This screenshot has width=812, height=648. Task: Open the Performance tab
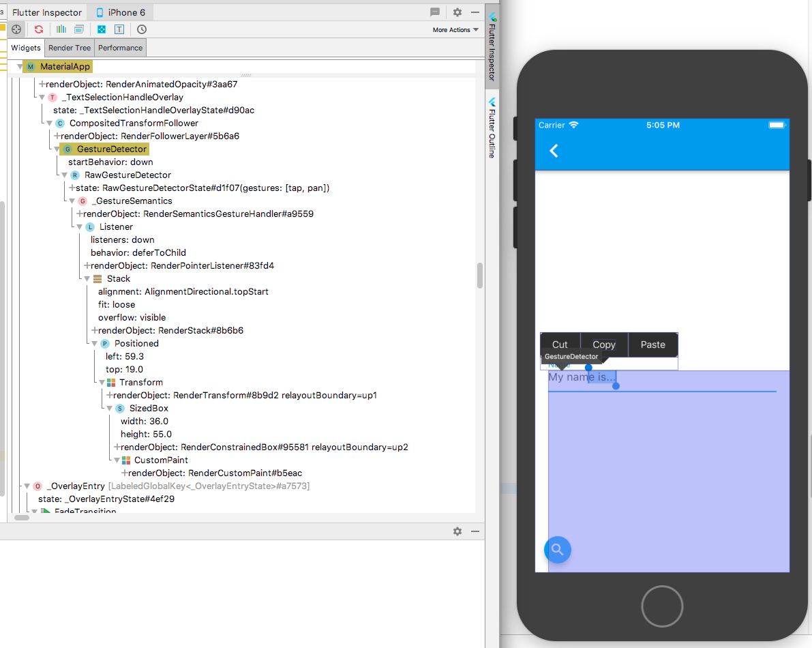(120, 48)
